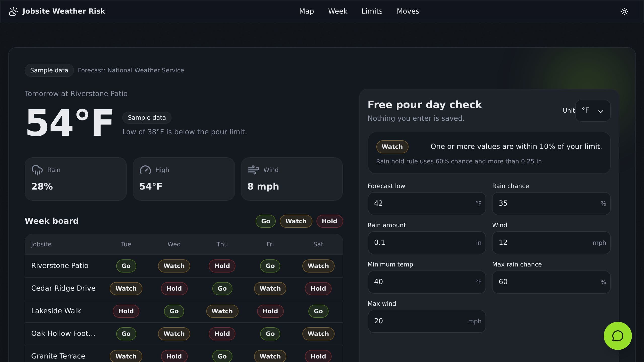Click the Tue column header
The height and width of the screenshot is (362, 644).
126,244
